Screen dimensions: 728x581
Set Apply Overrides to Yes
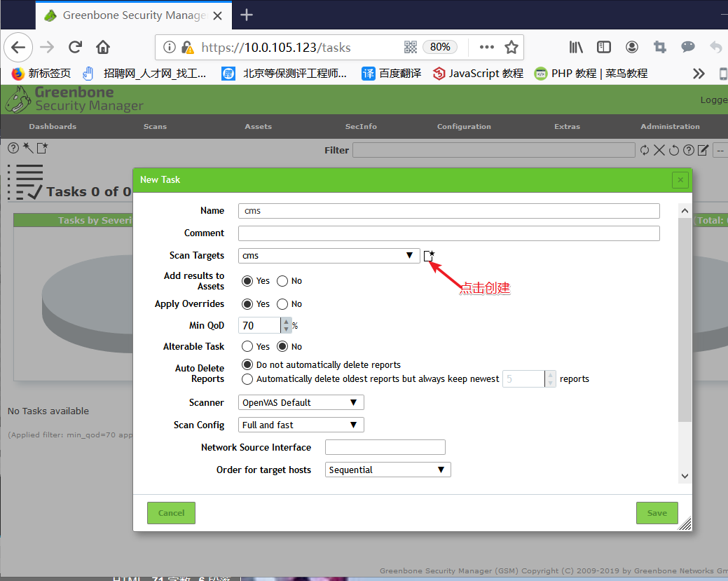click(x=247, y=303)
